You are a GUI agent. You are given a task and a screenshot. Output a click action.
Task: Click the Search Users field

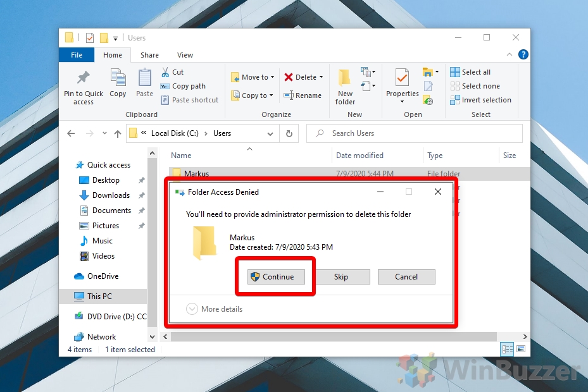415,133
